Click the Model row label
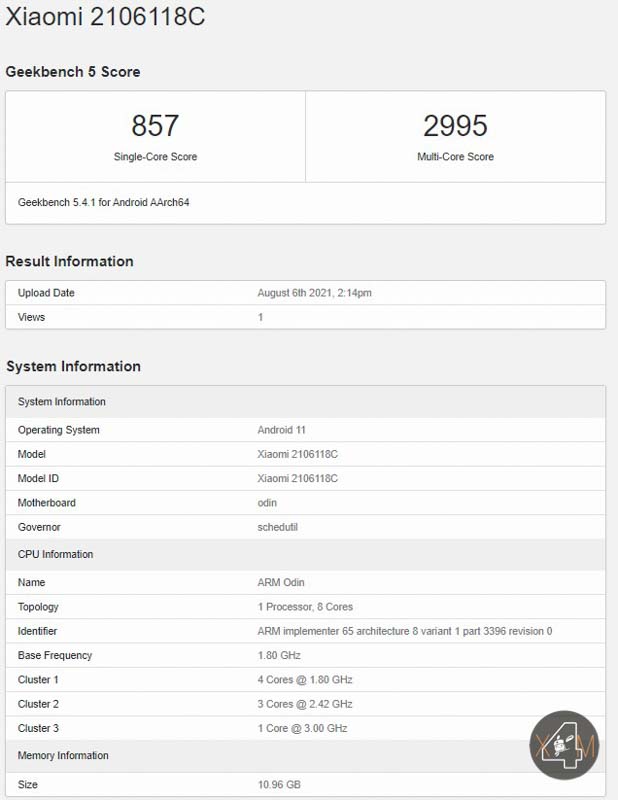Viewport: 618px width, 800px height. click(x=32, y=454)
